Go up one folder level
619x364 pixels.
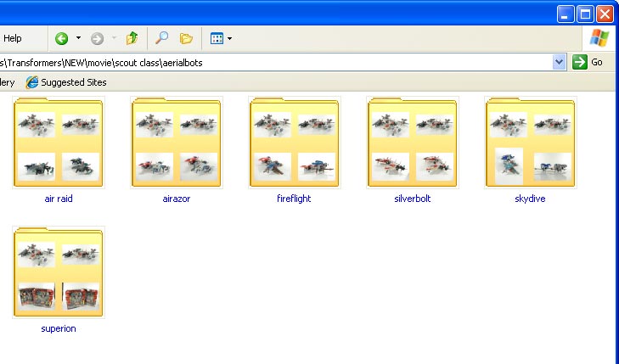click(132, 38)
